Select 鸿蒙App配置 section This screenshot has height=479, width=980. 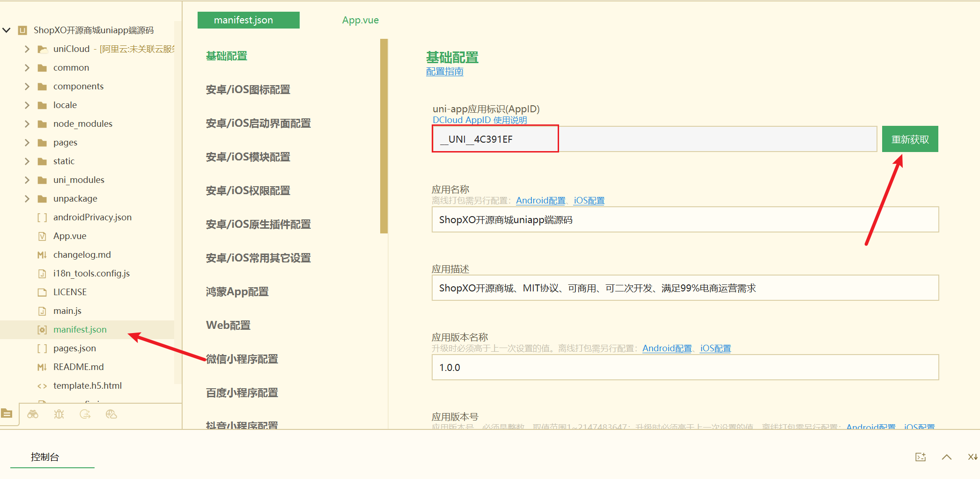(x=237, y=292)
